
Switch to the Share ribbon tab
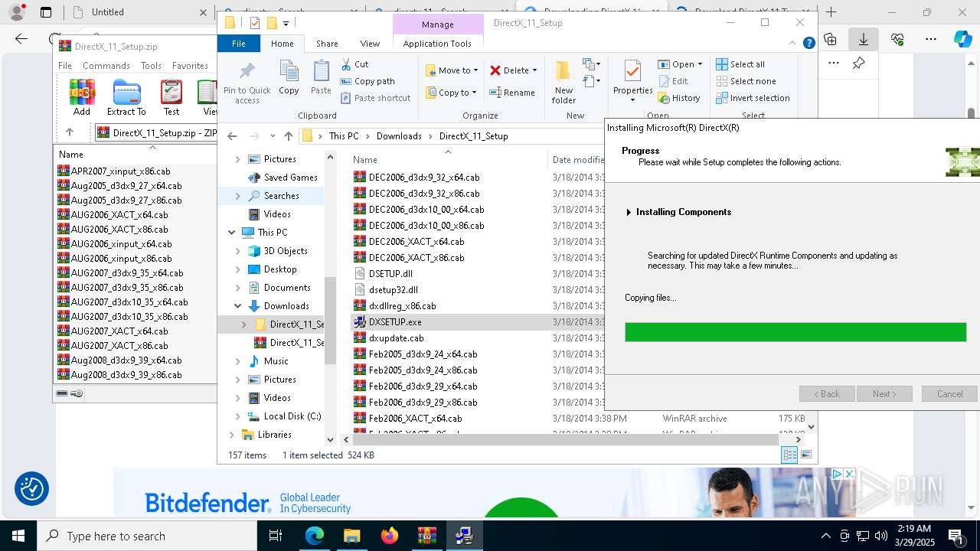[x=327, y=44]
